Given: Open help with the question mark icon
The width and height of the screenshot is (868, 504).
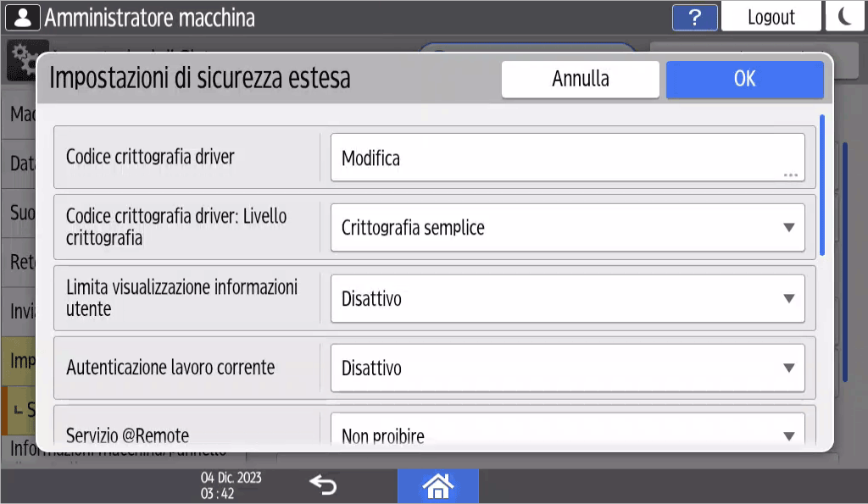Looking at the screenshot, I should click(x=694, y=16).
